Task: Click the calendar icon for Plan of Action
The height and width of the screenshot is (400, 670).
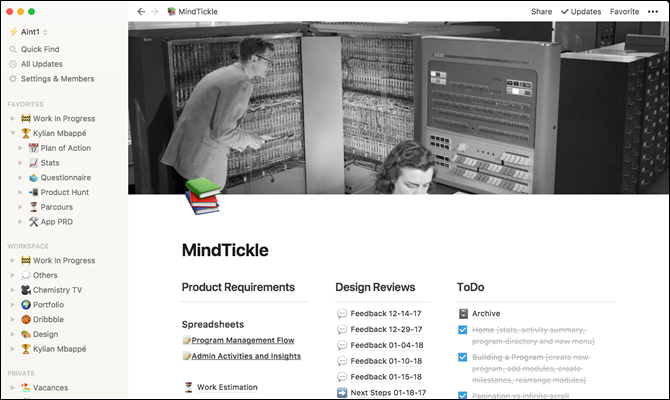Action: pyautogui.click(x=33, y=148)
